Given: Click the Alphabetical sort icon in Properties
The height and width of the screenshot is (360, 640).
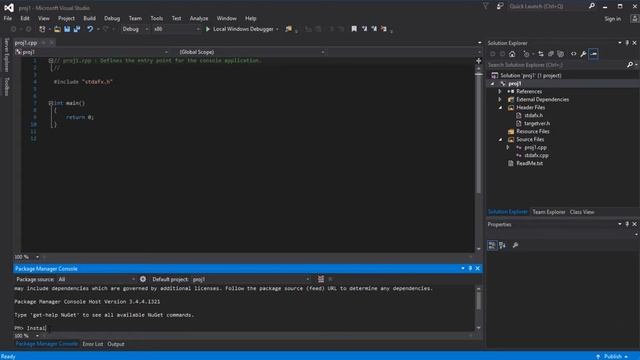Looking at the screenshot, I should [x=502, y=245].
